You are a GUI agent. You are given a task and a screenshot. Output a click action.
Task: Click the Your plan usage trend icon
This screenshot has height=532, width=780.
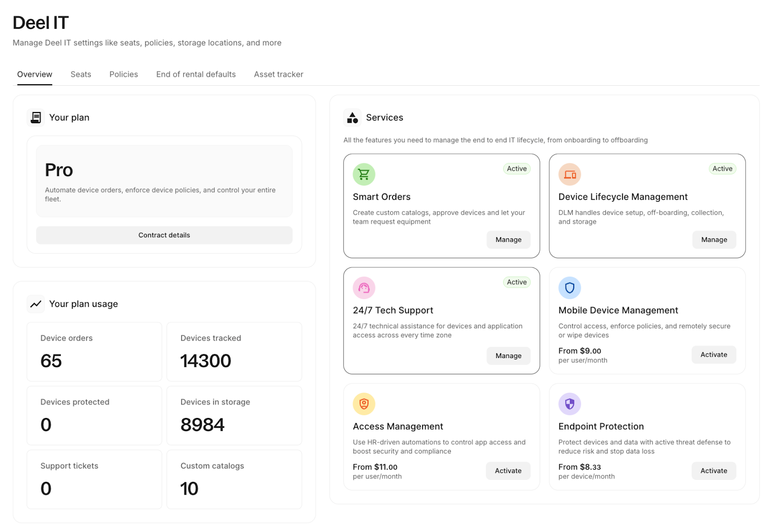coord(36,304)
